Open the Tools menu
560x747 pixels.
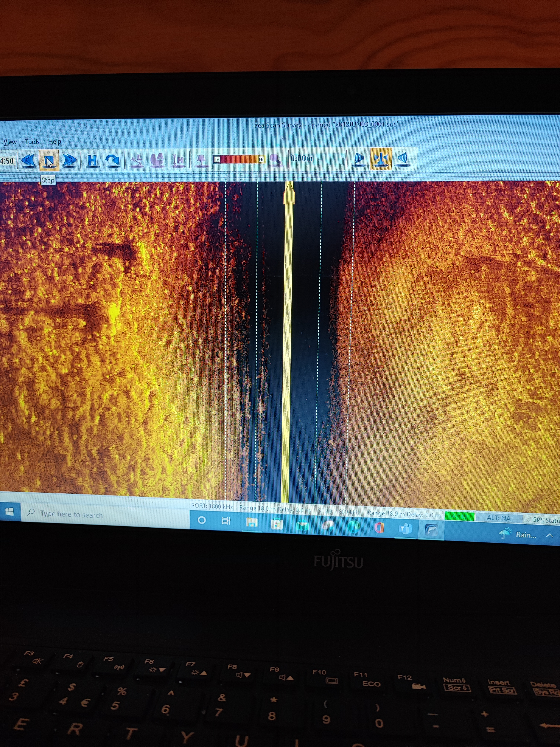pos(32,142)
